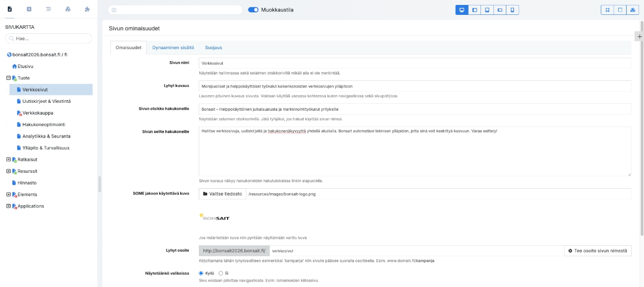This screenshot has width=644, height=287.
Task: Collapse the Tuote tree node
Action: coord(8,78)
